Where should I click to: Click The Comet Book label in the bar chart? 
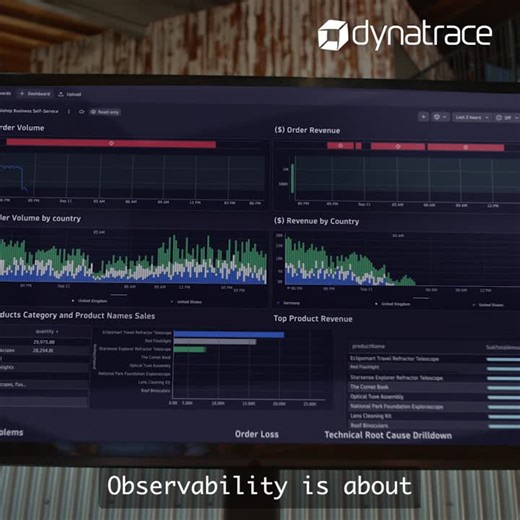click(x=156, y=357)
